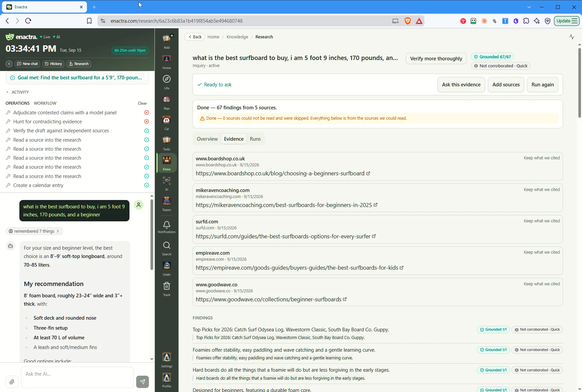Screen dimensions: 582x392
Task: Go to Home in the sidebar
Action: coord(167,62)
